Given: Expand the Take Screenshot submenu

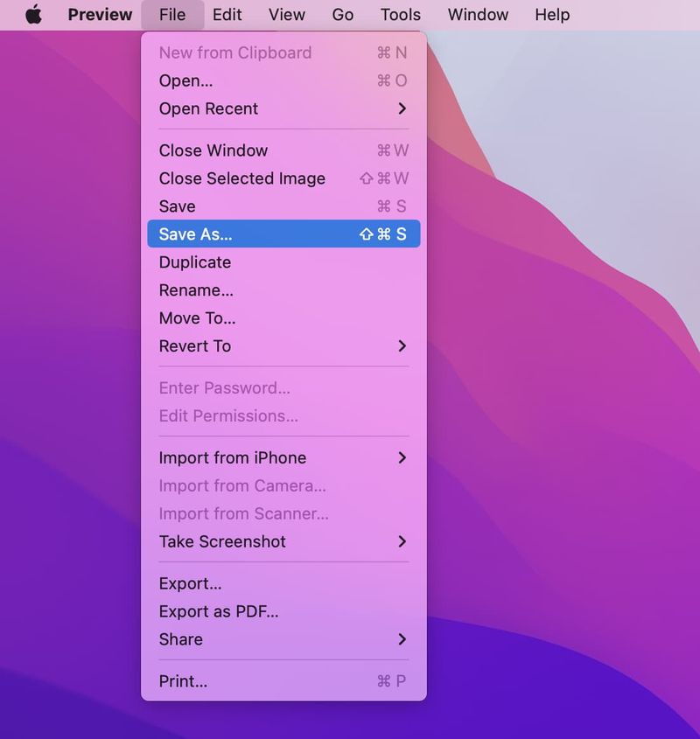Looking at the screenshot, I should pos(283,541).
